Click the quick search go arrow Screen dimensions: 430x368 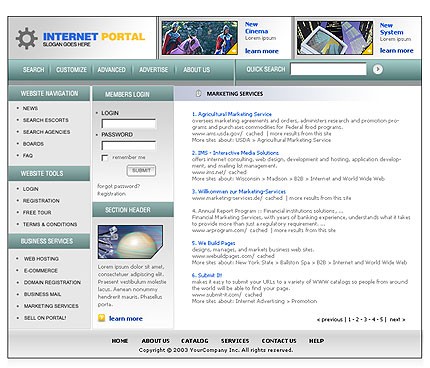pyautogui.click(x=377, y=69)
